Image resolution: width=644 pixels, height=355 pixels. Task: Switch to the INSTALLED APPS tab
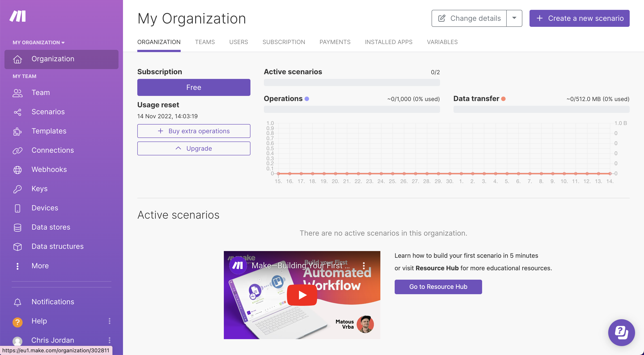click(x=388, y=42)
